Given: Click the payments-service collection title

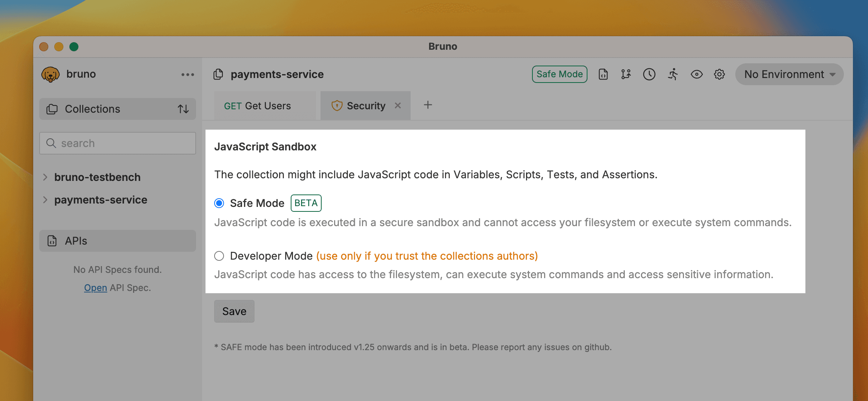Looking at the screenshot, I should point(277,74).
